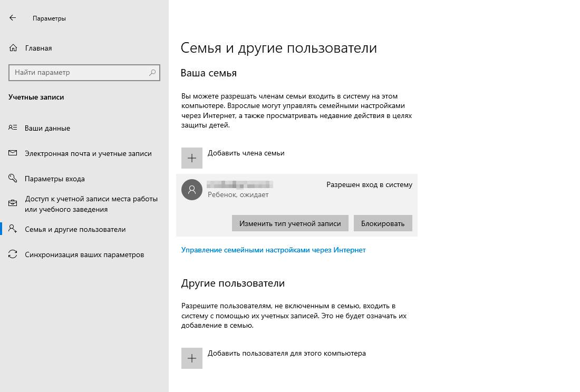Open Электронная почта и учетные записи
The image size is (580, 392).
pyautogui.click(x=88, y=153)
